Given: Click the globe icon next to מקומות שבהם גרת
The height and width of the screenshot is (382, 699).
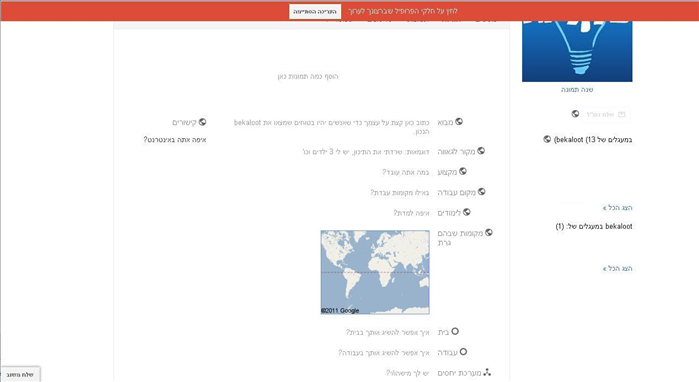Looking at the screenshot, I should [x=489, y=232].
